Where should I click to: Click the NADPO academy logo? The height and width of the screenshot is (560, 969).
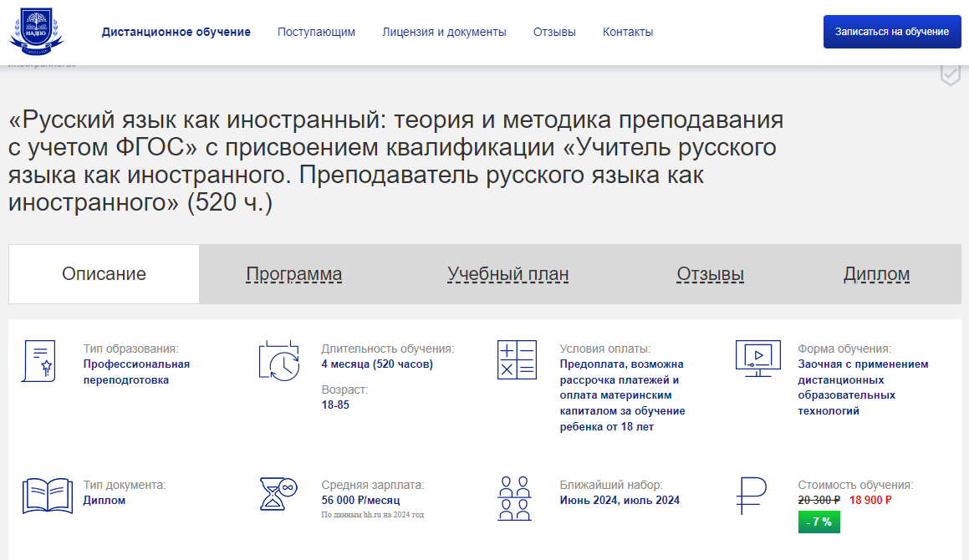(36, 32)
